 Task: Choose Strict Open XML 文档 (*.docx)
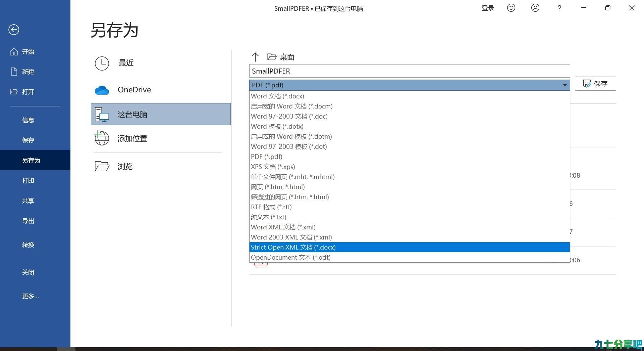[x=410, y=247]
